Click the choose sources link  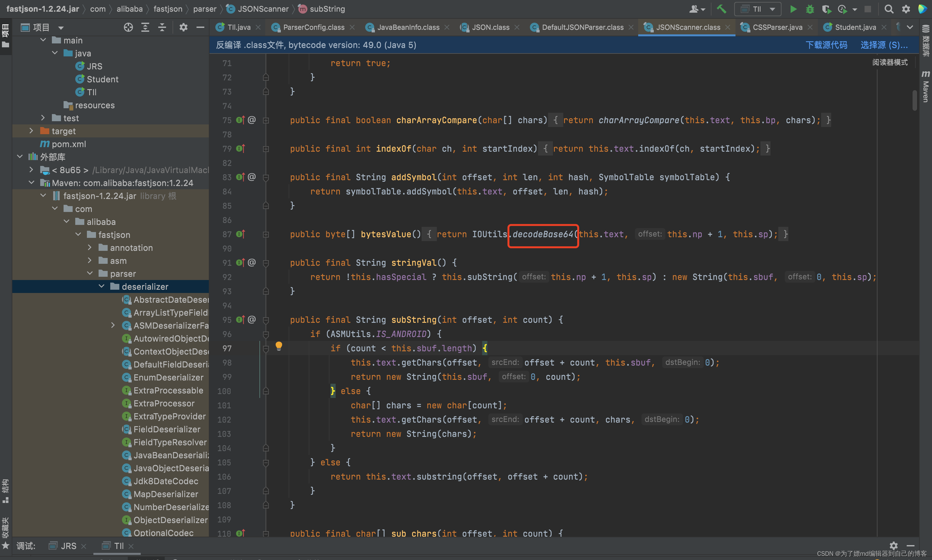[884, 45]
